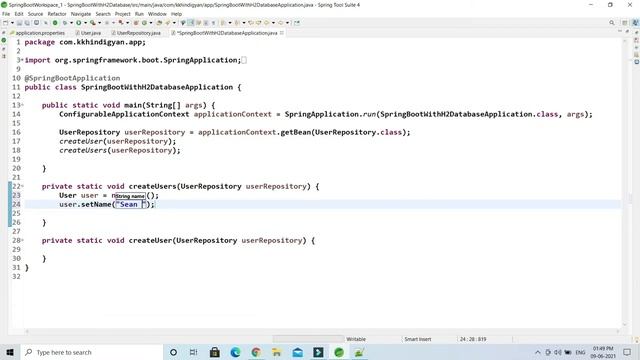Open the Spring Tool Suite taskbar icon

[x=339, y=352]
